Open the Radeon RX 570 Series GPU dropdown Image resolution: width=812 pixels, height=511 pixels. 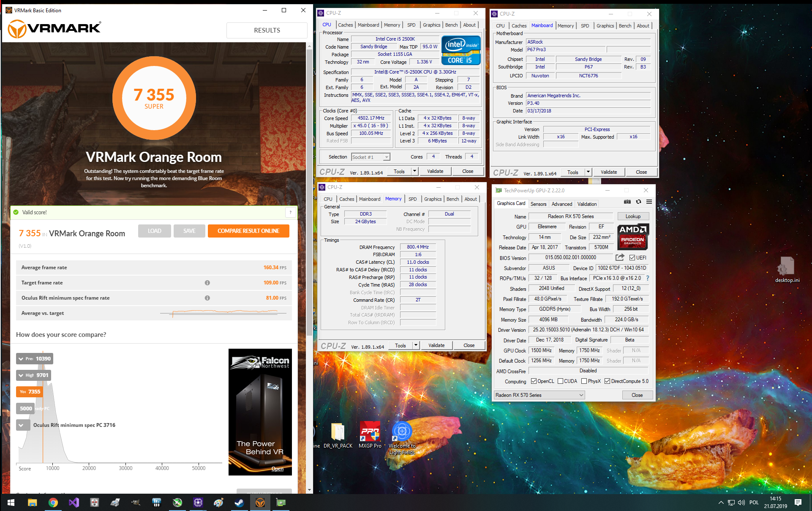pyautogui.click(x=540, y=395)
